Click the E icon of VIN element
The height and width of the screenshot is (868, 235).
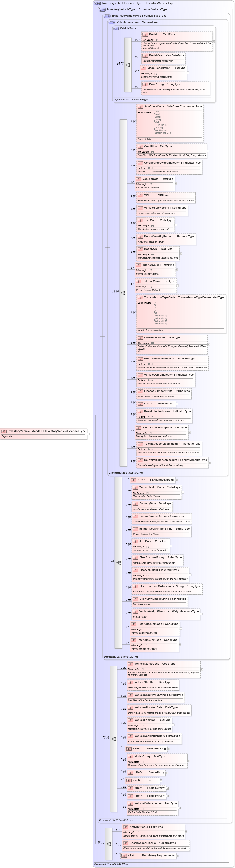point(141,195)
